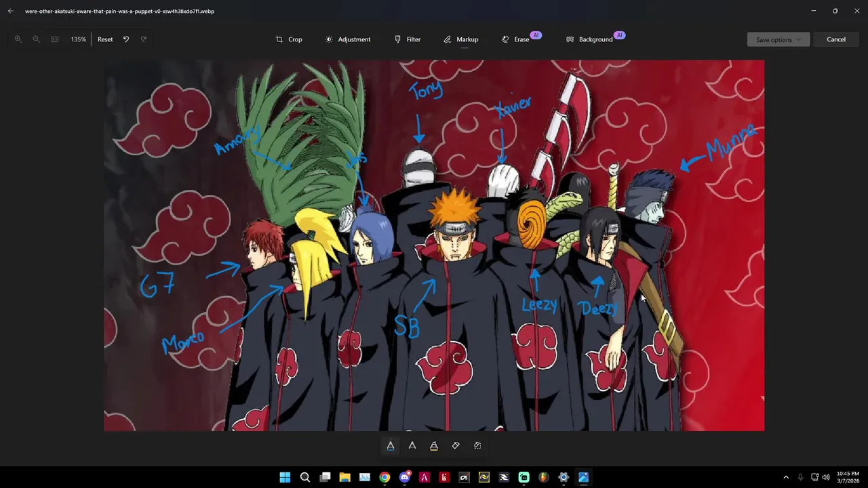This screenshot has width=868, height=488.
Task: Click the zoom in magnifier icon
Action: click(18, 39)
